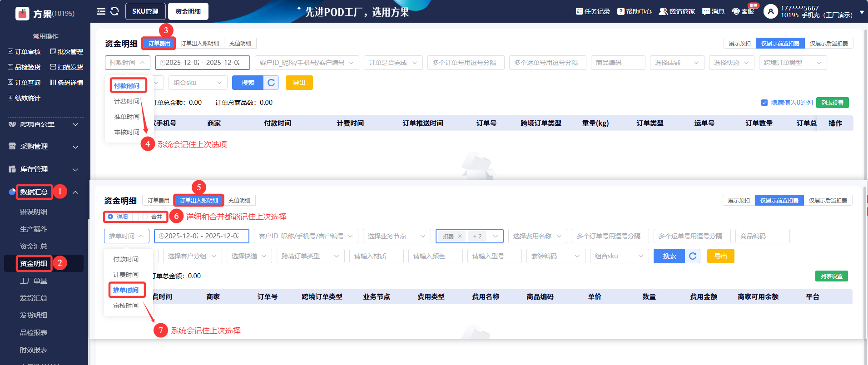Click the green 列表设置 button in upper panel
Screen dimensions: 868x365
(832, 103)
